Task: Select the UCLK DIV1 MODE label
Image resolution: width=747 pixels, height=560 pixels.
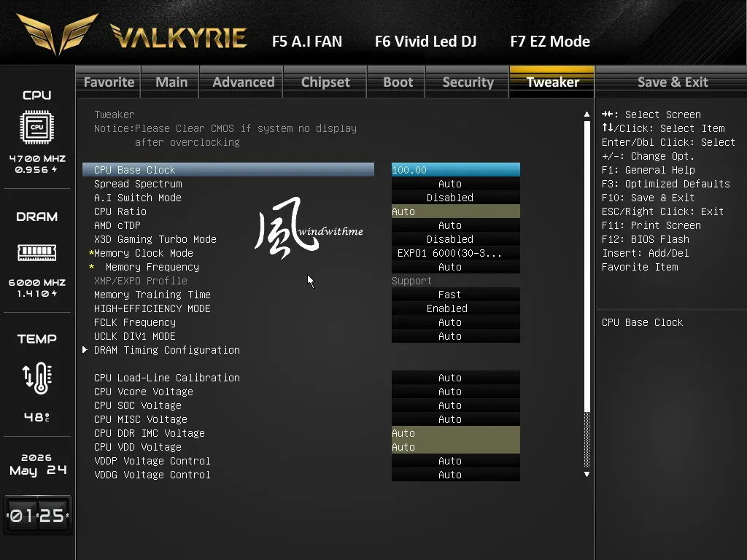Action: tap(134, 336)
